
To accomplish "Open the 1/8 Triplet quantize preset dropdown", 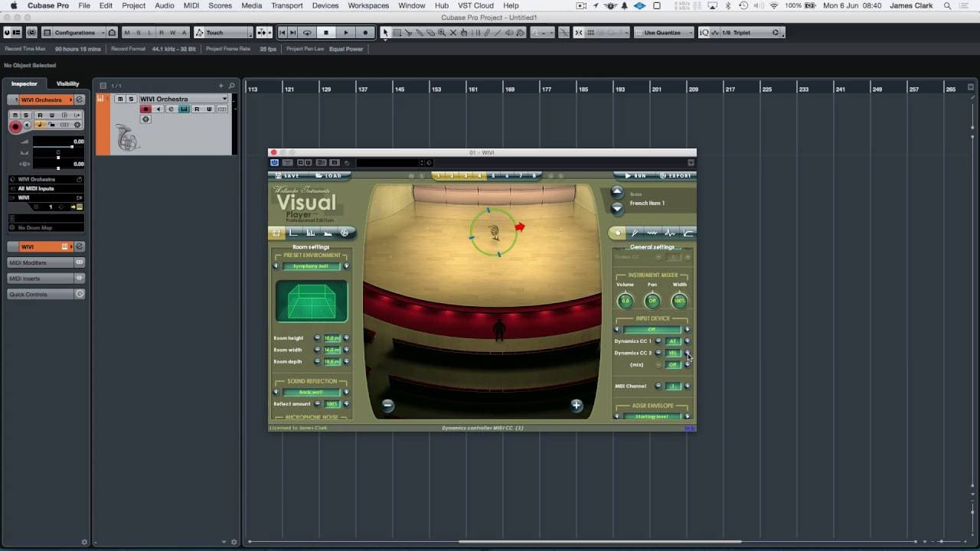I will tap(746, 33).
